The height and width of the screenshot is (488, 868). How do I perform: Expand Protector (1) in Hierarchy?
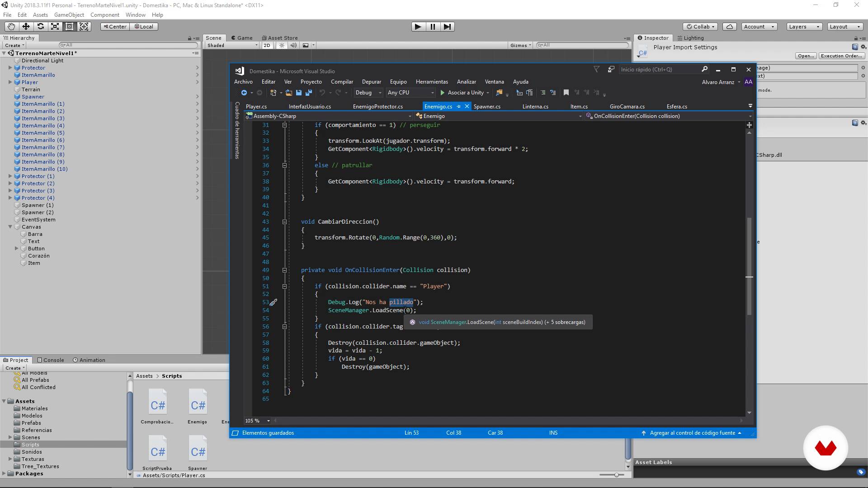click(x=10, y=176)
